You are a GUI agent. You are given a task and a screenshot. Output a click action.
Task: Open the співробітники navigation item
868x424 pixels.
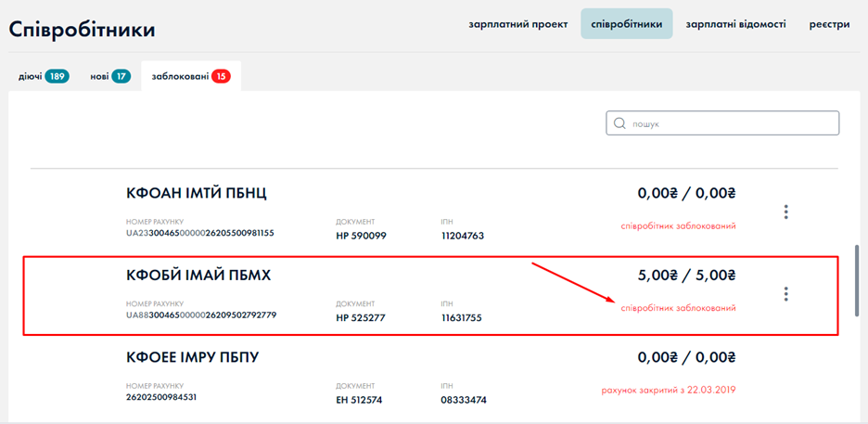tap(626, 24)
